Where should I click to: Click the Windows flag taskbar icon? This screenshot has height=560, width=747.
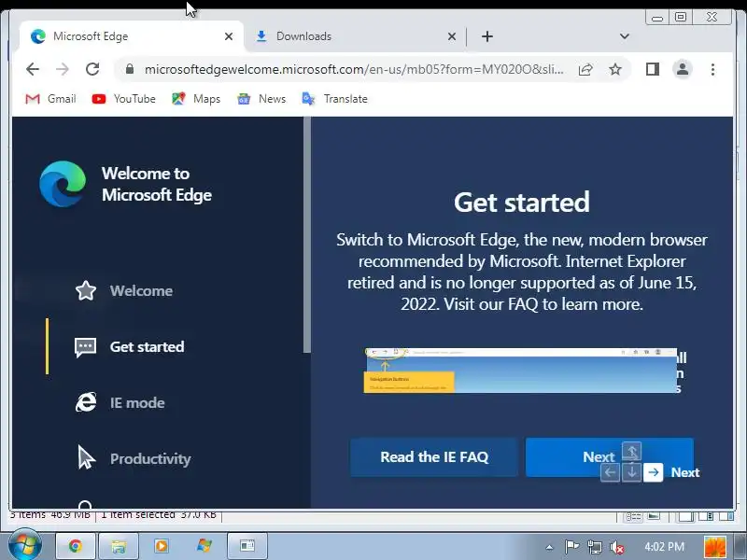coord(204,546)
